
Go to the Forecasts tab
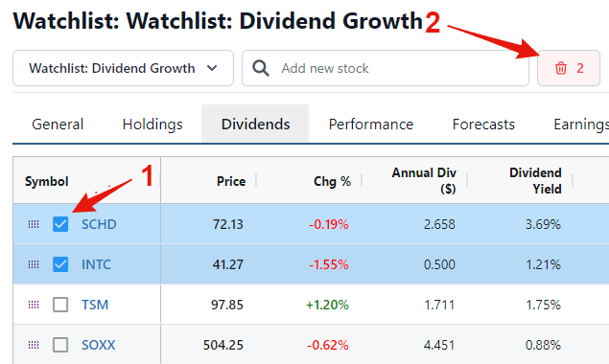click(483, 125)
